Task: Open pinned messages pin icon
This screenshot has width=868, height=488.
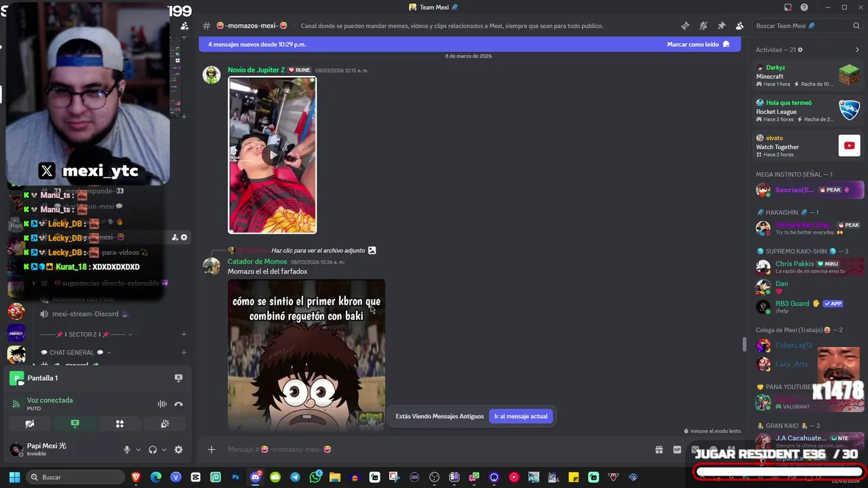Action: click(722, 26)
